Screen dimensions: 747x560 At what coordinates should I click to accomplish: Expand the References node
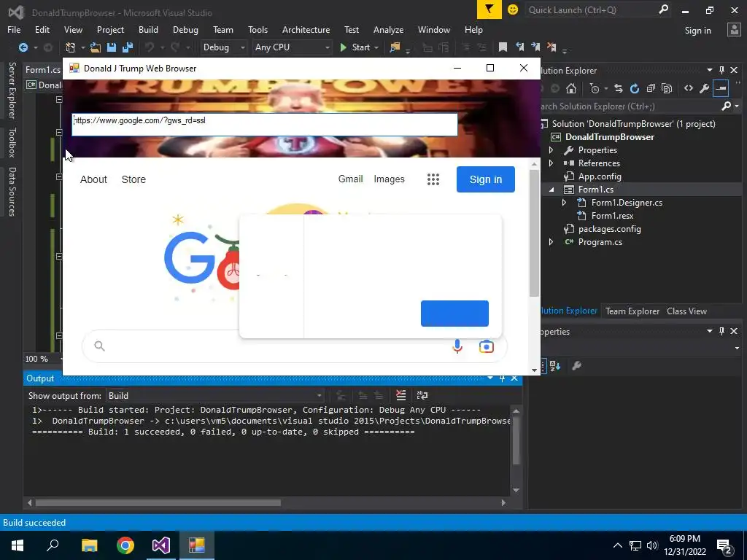pyautogui.click(x=551, y=163)
